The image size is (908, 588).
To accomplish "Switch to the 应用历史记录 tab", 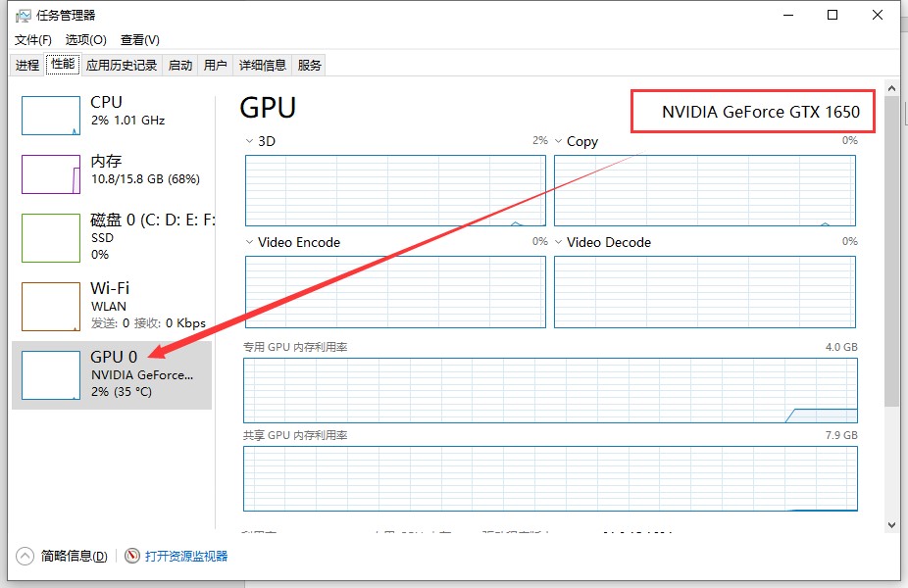I will tap(122, 66).
